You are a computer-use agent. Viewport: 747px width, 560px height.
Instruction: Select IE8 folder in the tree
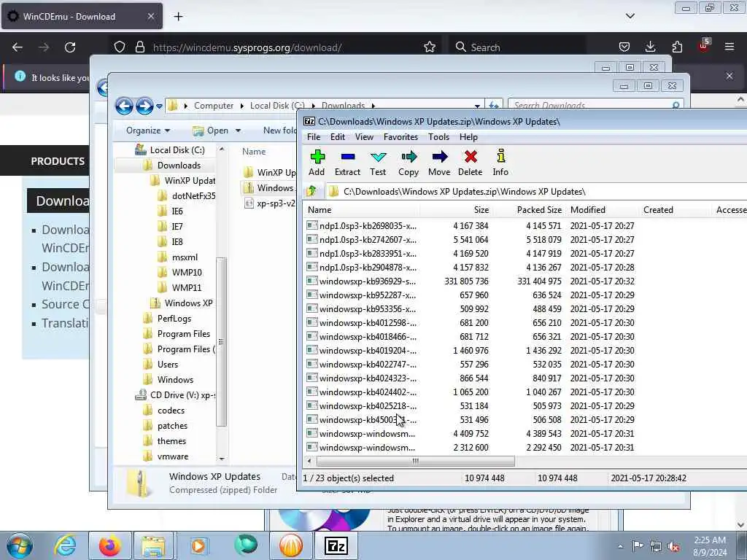point(171,242)
